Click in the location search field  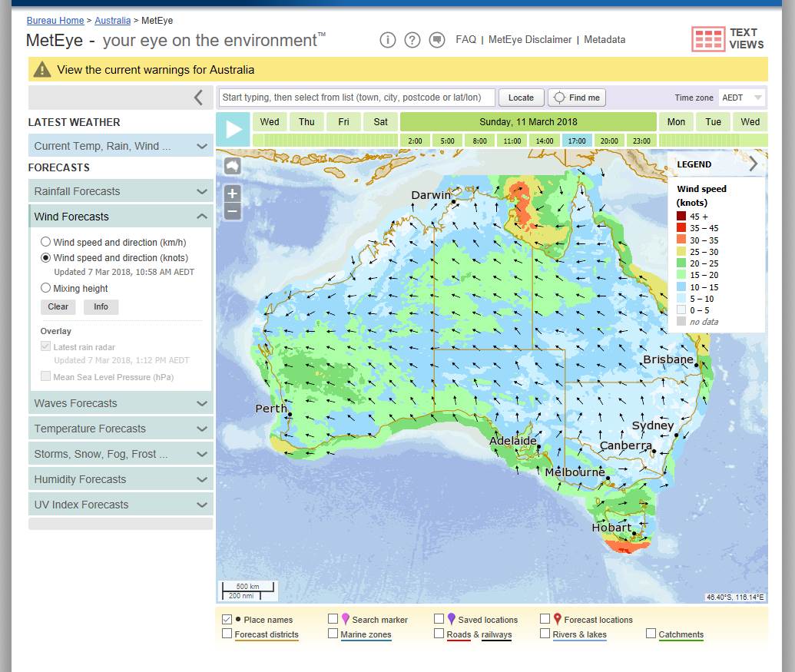pos(356,98)
